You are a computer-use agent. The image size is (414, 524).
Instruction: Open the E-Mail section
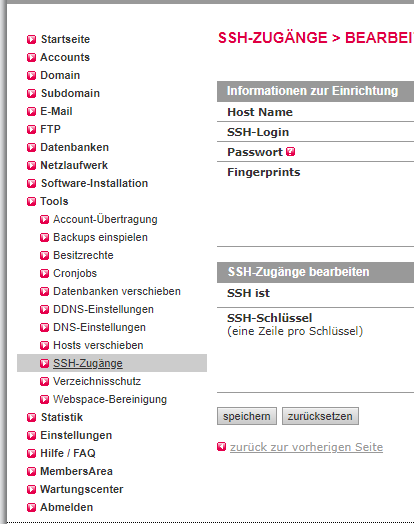(56, 111)
